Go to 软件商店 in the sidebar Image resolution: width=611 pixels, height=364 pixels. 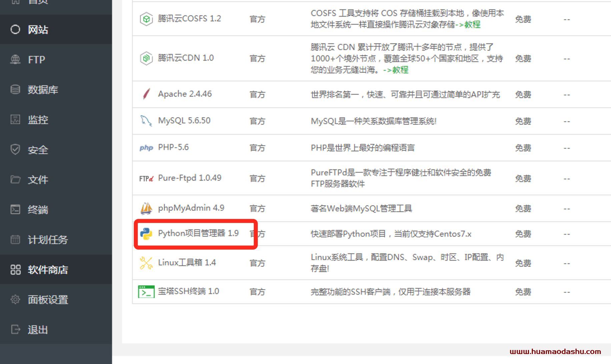[x=56, y=269]
